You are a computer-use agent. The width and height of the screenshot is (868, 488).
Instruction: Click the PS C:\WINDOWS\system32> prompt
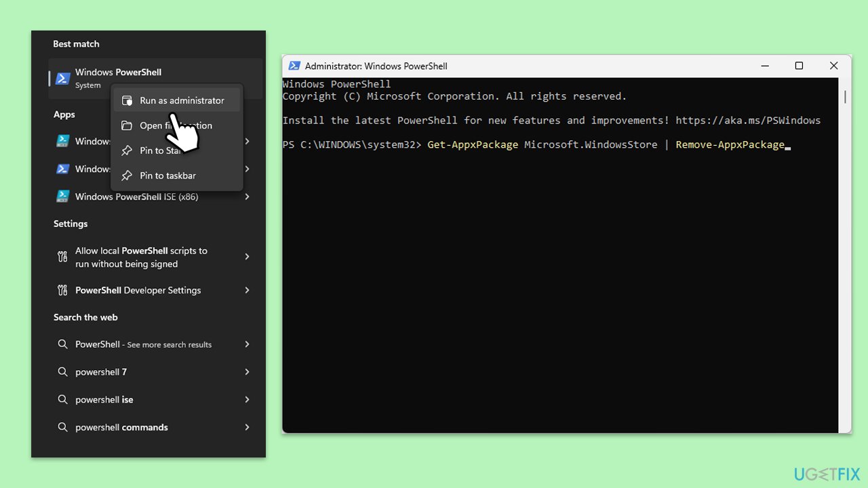pyautogui.click(x=352, y=145)
